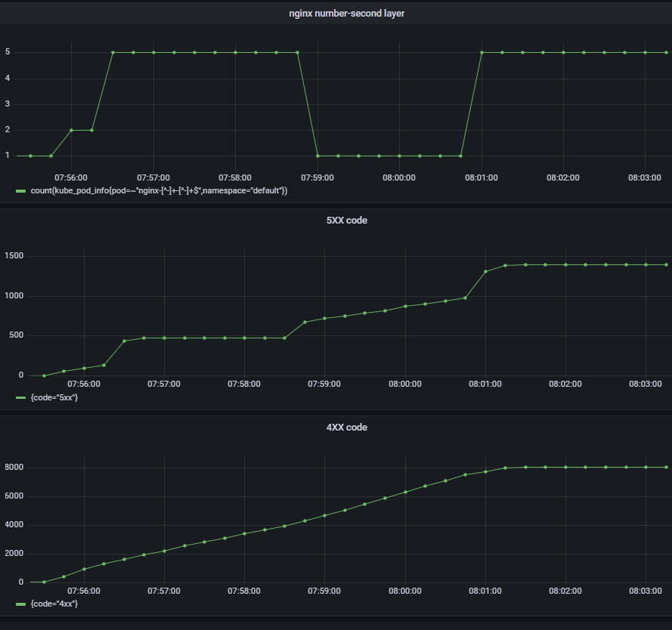Image resolution: width=672 pixels, height=630 pixels.
Task: Select the last 4XX data point at right edge
Action: click(x=666, y=467)
